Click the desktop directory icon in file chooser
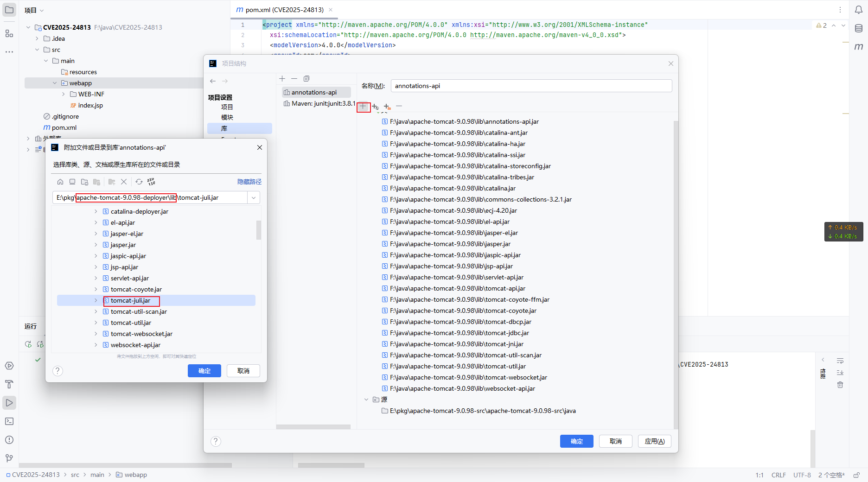The width and height of the screenshot is (868, 482). point(72,182)
